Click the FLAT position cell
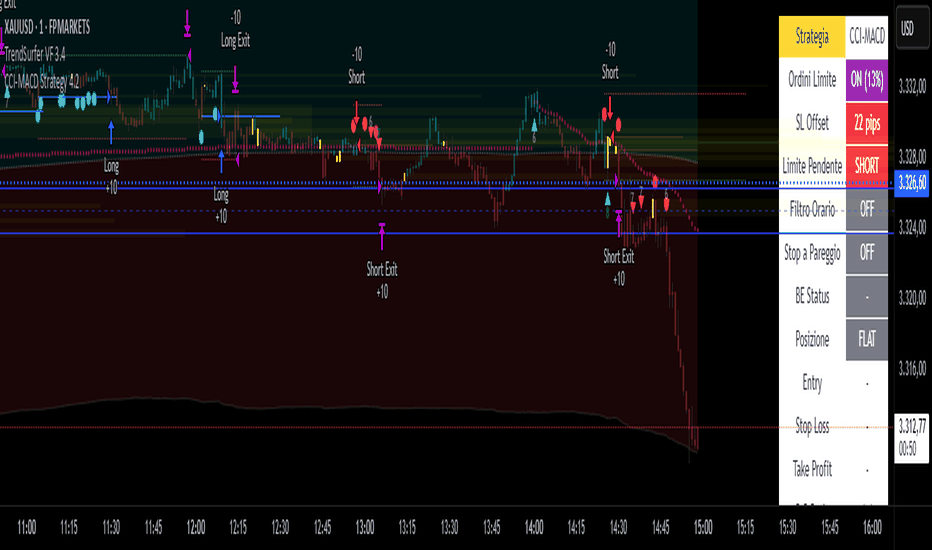932x550 pixels. [x=867, y=339]
